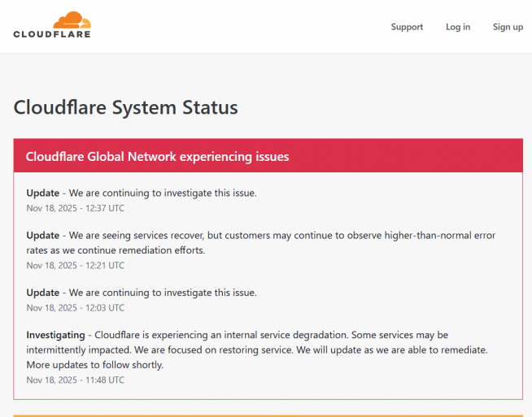The image size is (532, 417).
Task: Click the bold Investigating label
Action: [55, 335]
